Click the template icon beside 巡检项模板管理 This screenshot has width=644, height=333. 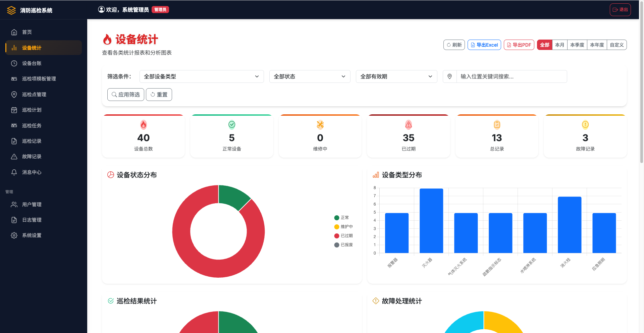click(x=14, y=79)
